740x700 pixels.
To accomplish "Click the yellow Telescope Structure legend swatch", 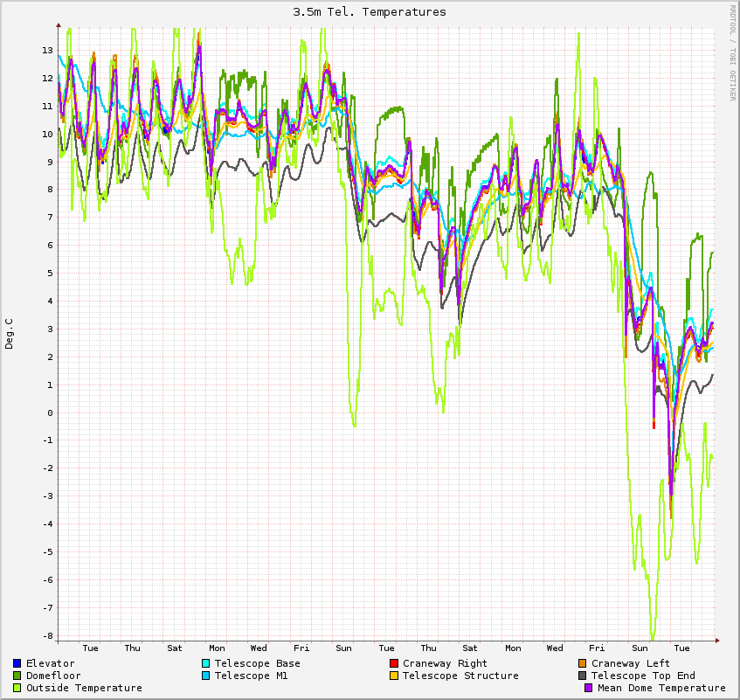I will tap(394, 676).
